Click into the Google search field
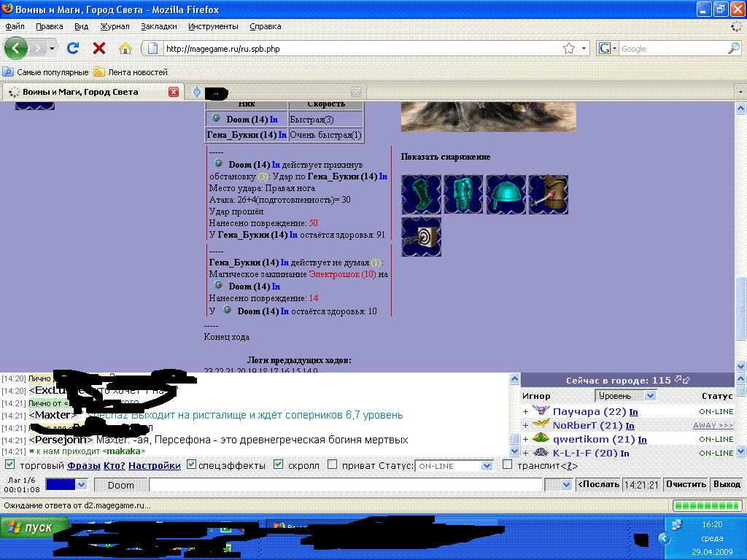Image resolution: width=747 pixels, height=560 pixels. 673,49
